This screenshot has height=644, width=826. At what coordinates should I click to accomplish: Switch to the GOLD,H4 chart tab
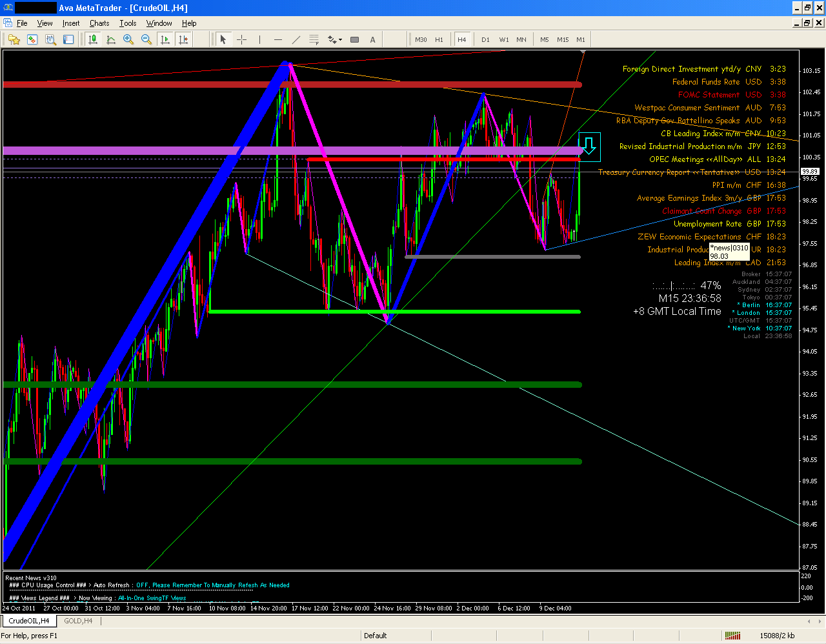[x=78, y=621]
